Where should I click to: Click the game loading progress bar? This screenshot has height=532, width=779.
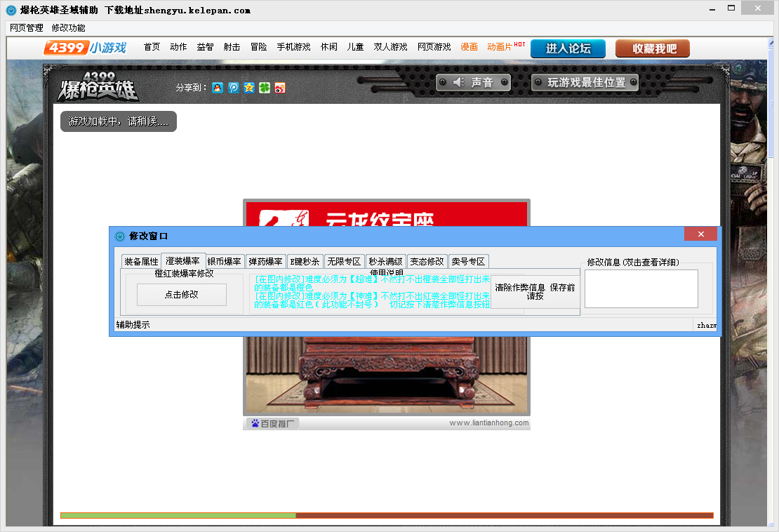[387, 516]
